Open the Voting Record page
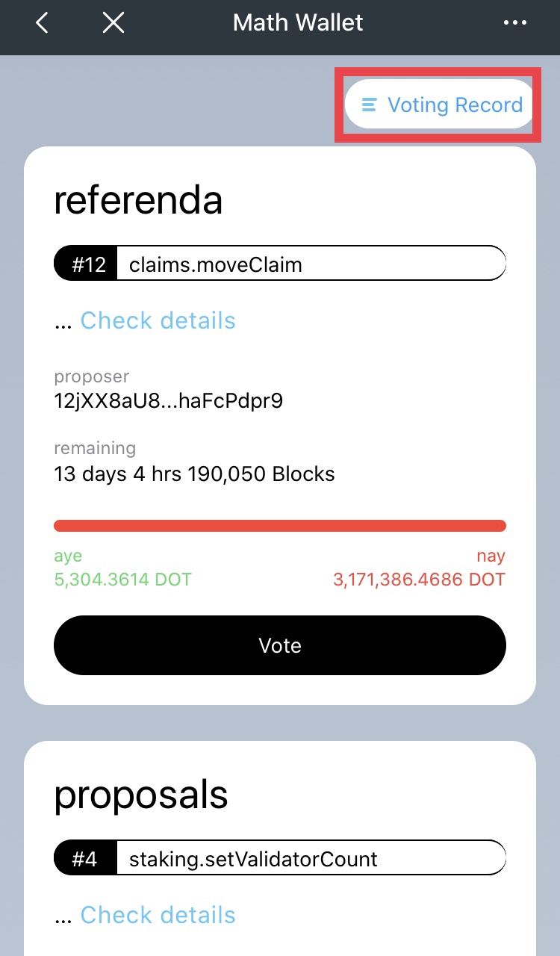560x956 pixels. pos(454,105)
